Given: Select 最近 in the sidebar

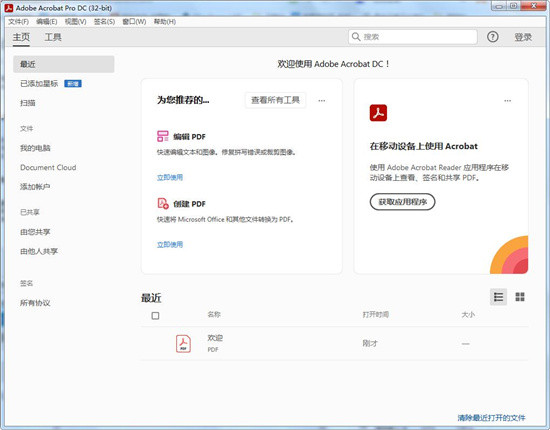Looking at the screenshot, I should pos(63,64).
